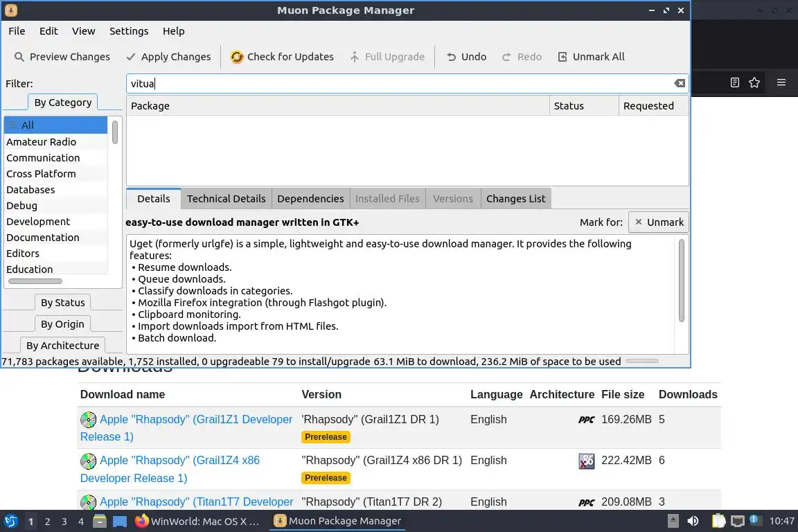This screenshot has height=532, width=798.
Task: Switch to the Installed Files tab
Action: (x=387, y=199)
